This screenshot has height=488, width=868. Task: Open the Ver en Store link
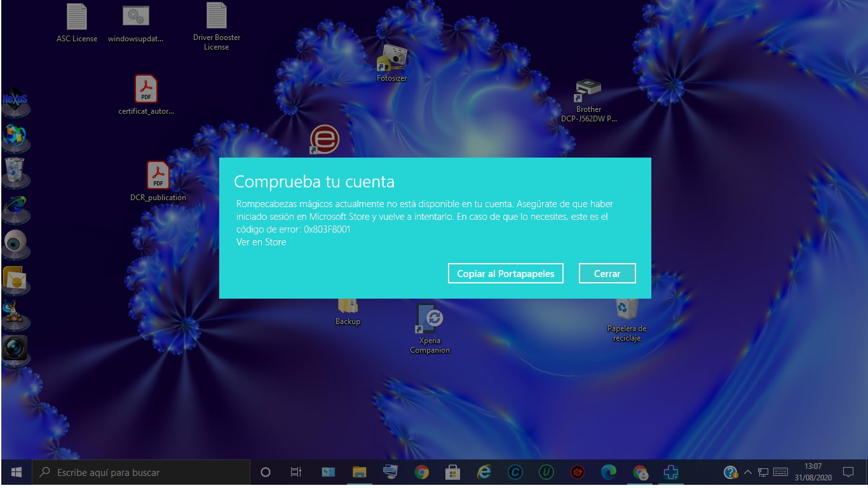click(261, 242)
